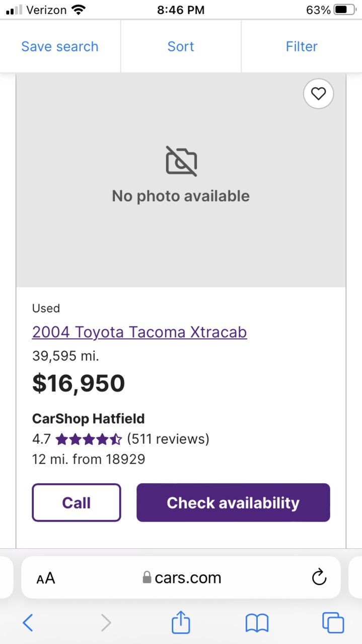Open the Filter options
Screen dimensions: 362x644
click(x=302, y=46)
